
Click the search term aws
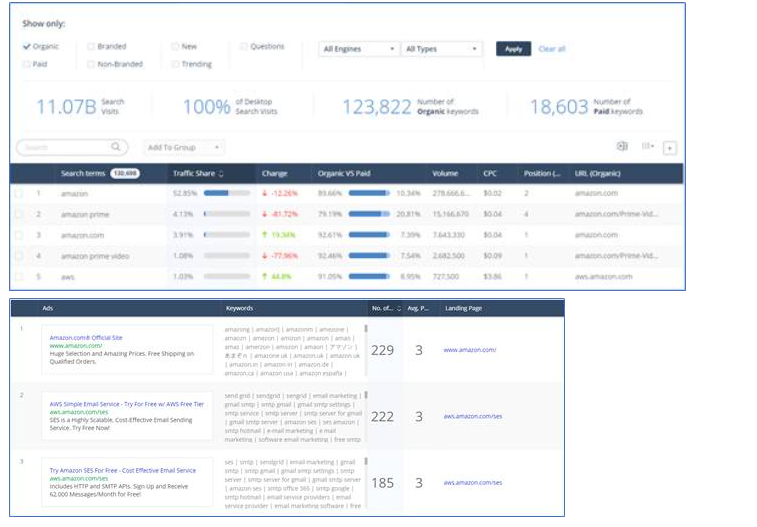coord(68,277)
